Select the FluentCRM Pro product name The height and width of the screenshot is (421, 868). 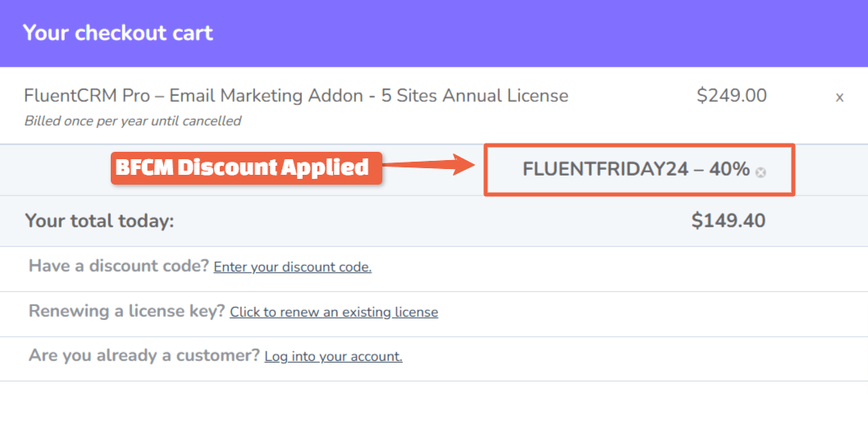[296, 95]
